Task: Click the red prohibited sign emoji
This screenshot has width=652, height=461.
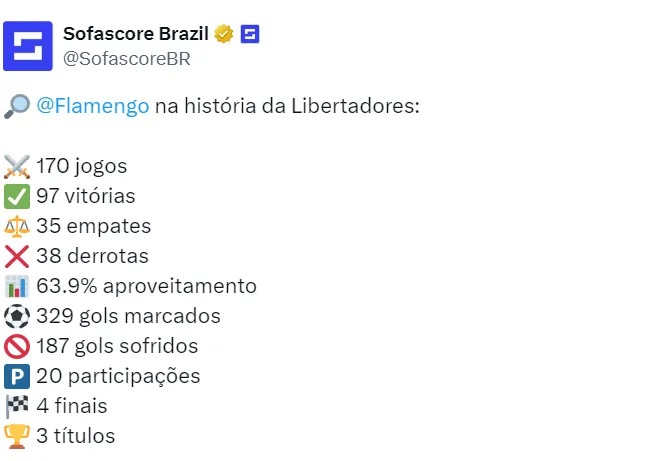Action: click(17, 346)
